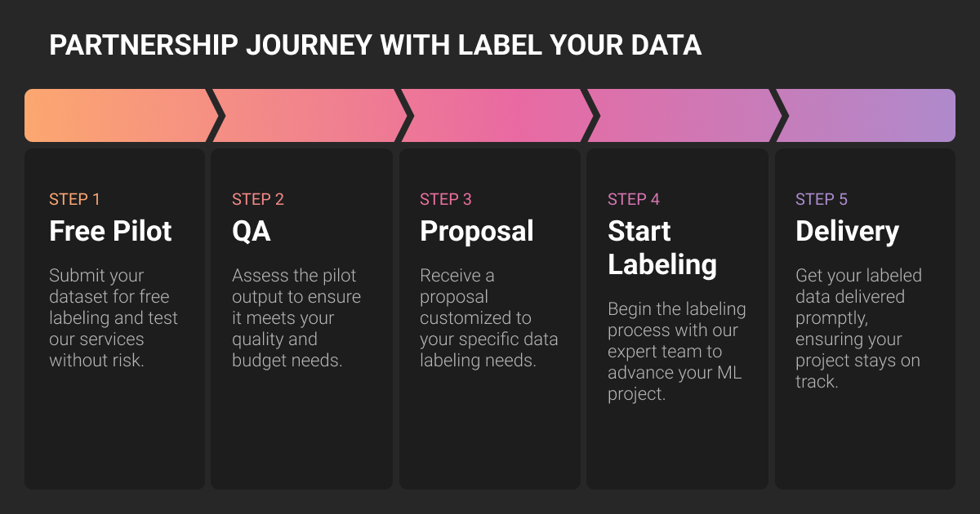Screen dimensions: 980x514
Task: Select the STEP 4 label
Action: coord(634,199)
